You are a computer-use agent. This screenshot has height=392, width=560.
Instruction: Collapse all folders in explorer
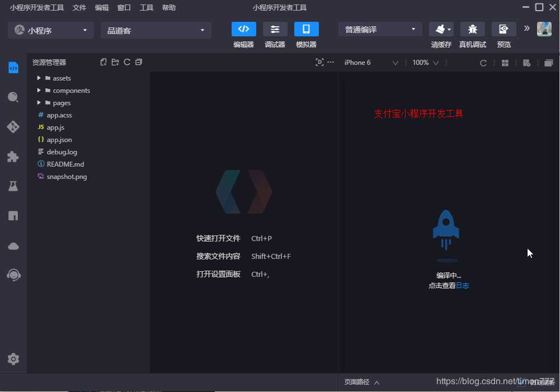point(139,62)
